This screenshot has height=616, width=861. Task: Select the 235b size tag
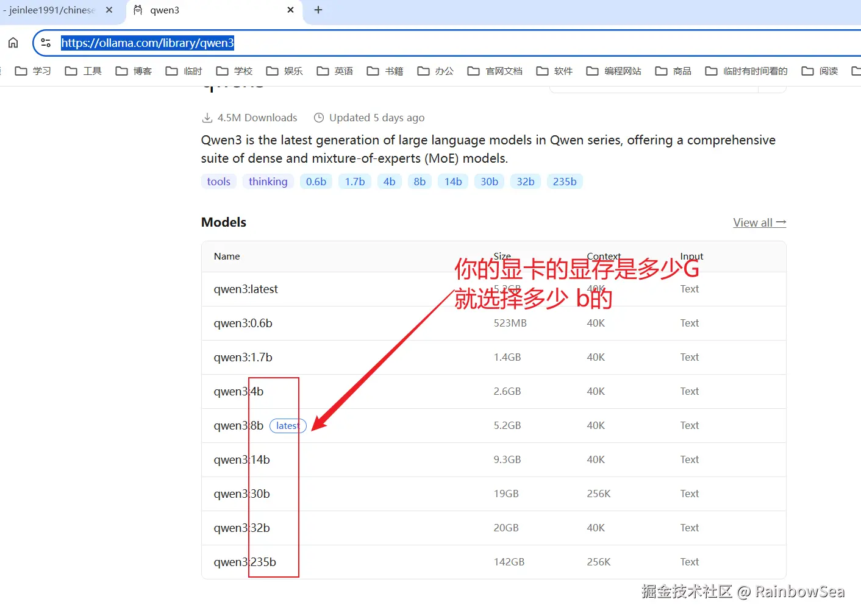pyautogui.click(x=565, y=182)
